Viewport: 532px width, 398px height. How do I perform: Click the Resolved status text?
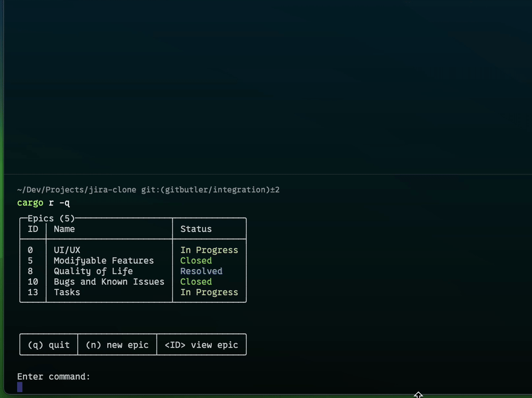click(x=201, y=271)
